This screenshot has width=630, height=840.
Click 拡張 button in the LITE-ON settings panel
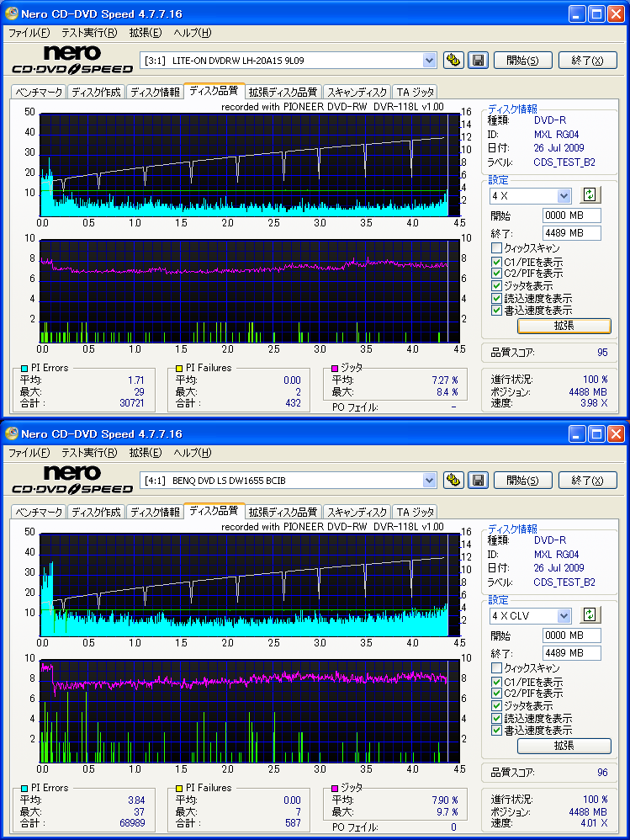(564, 326)
